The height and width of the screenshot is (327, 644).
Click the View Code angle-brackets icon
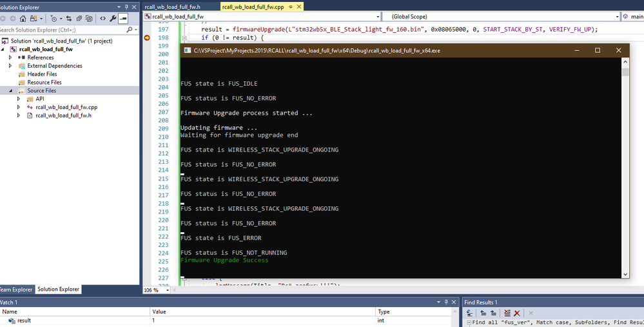click(x=102, y=19)
